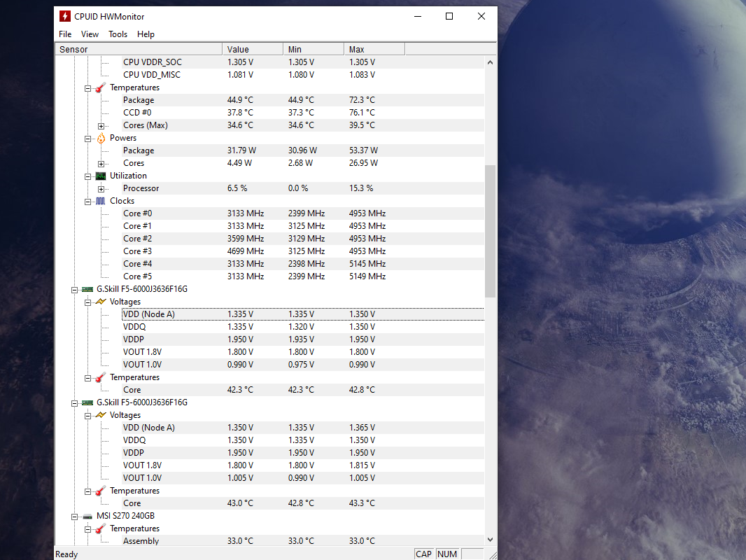Click the MSI S270 240GB drive icon
Image resolution: width=746 pixels, height=560 pixels.
click(87, 516)
